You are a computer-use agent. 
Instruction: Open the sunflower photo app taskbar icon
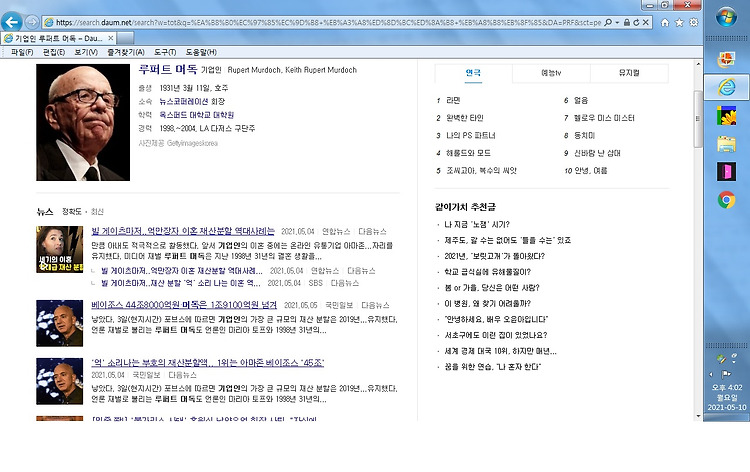[x=727, y=116]
